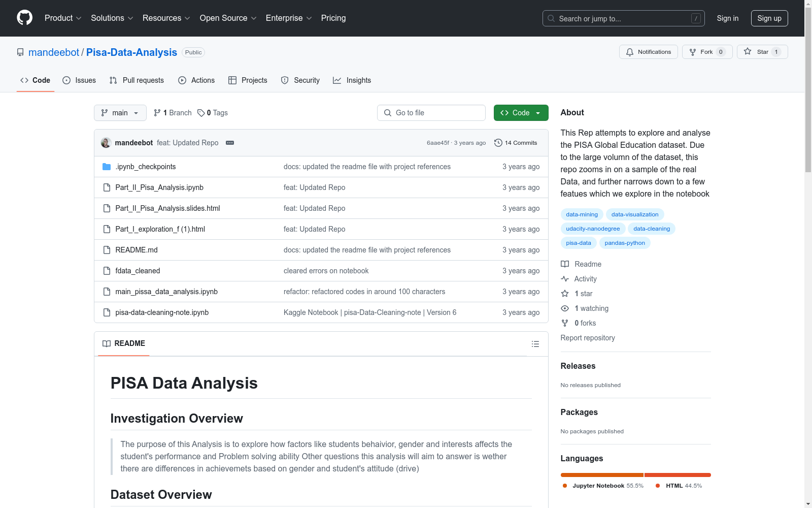Expand the Resources dropdown menu
Screen dimensions: 812x508
[166, 18]
